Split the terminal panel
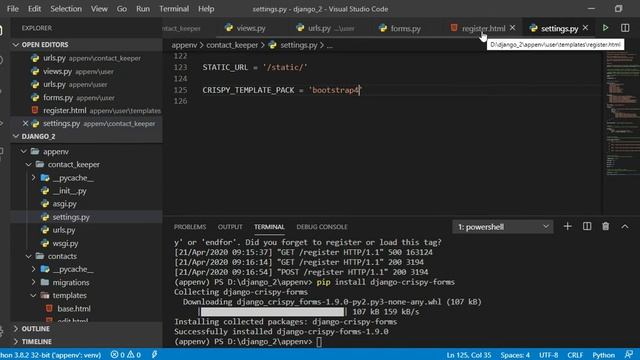The height and width of the screenshot is (360, 640). click(x=587, y=227)
